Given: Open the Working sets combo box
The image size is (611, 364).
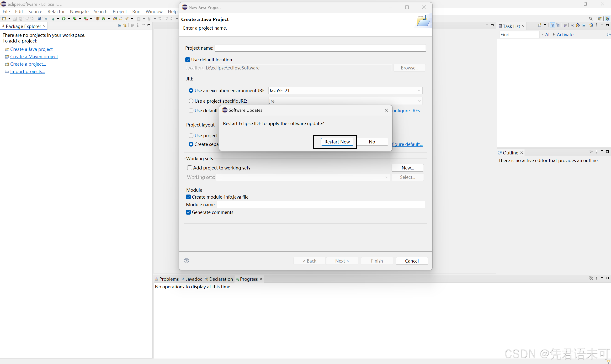Looking at the screenshot, I should (x=303, y=177).
